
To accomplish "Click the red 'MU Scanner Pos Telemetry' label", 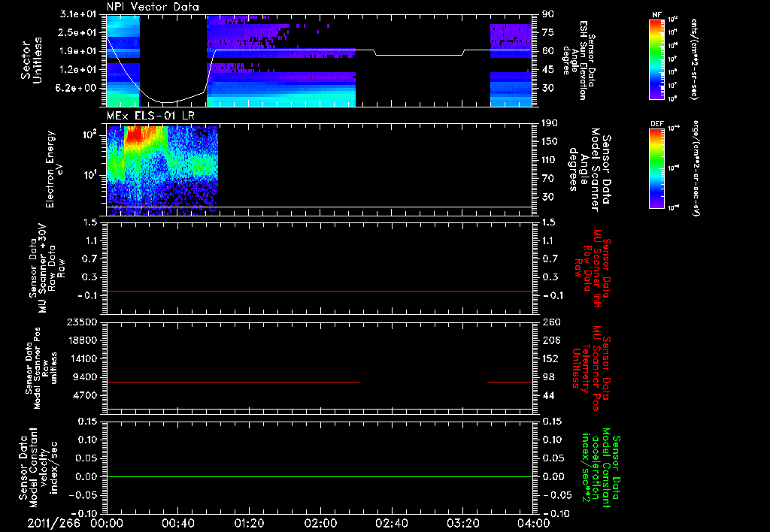I will [x=591, y=368].
